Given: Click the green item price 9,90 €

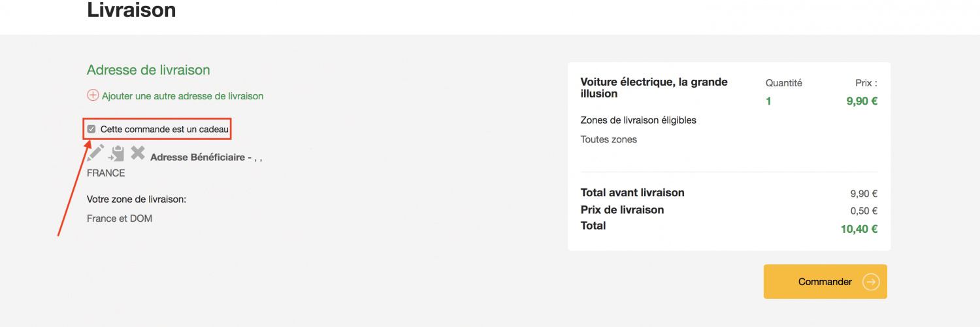Looking at the screenshot, I should 862,101.
